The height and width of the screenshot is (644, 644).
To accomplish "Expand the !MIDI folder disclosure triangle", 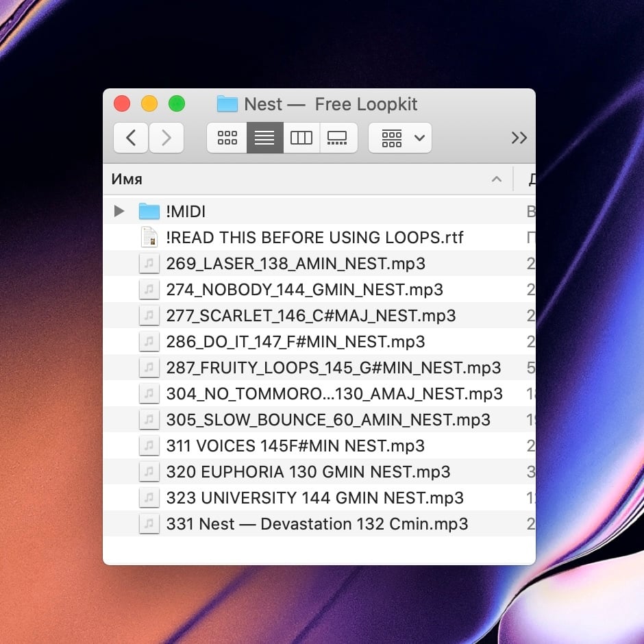I will point(119,211).
